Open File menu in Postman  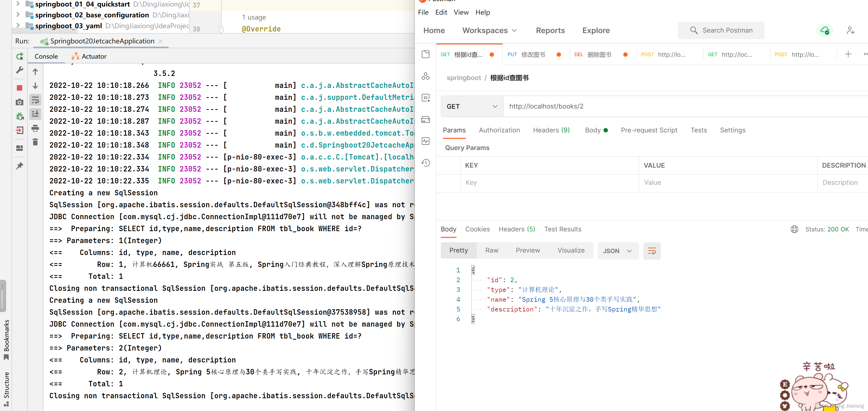pyautogui.click(x=423, y=12)
